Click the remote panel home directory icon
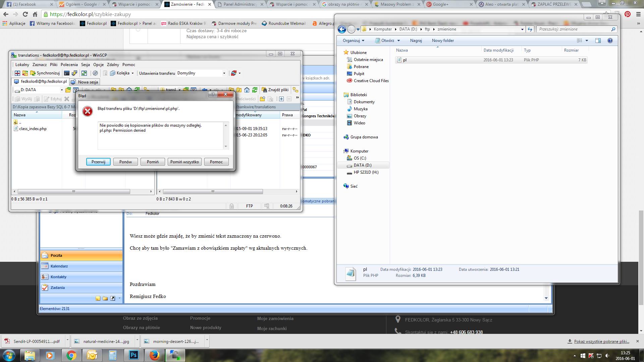 tap(247, 90)
